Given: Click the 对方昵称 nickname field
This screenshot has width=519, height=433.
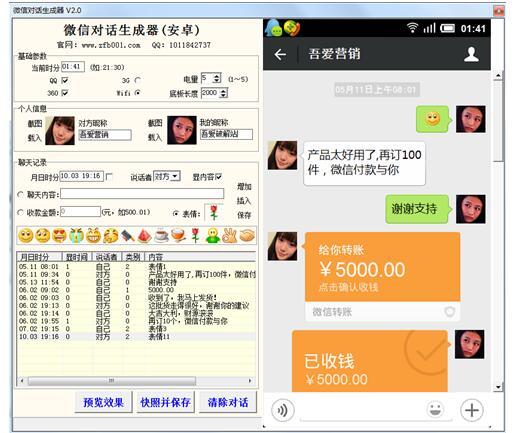Looking at the screenshot, I should (105, 135).
